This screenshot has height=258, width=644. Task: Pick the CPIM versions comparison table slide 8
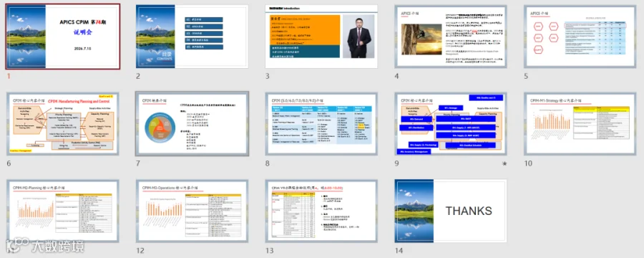pos(321,123)
